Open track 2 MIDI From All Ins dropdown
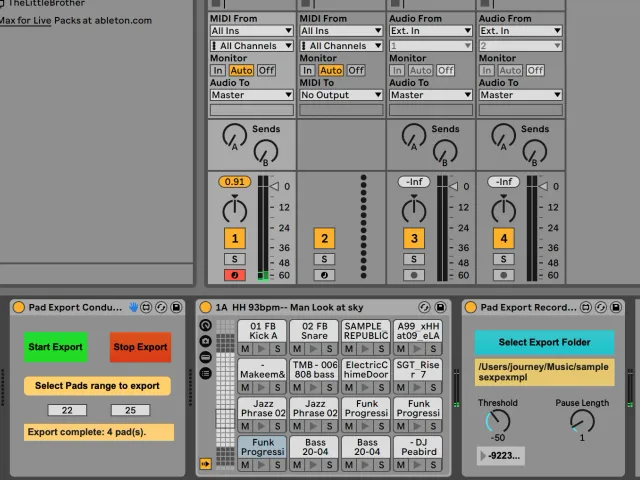Image resolution: width=640 pixels, height=480 pixels. coord(341,31)
